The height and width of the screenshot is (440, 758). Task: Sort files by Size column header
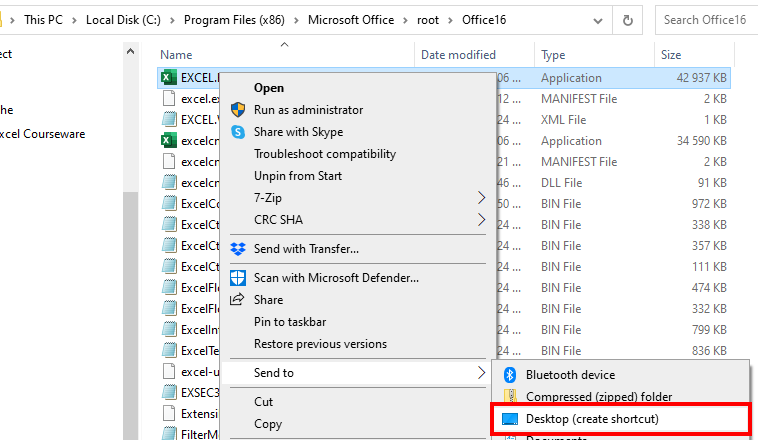pyautogui.click(x=670, y=55)
